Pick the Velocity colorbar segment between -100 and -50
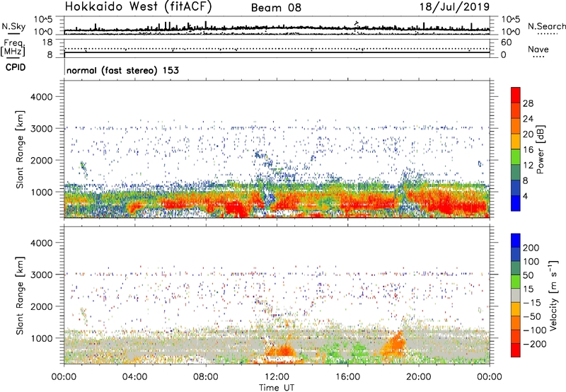The width and height of the screenshot is (566, 392). point(516,323)
